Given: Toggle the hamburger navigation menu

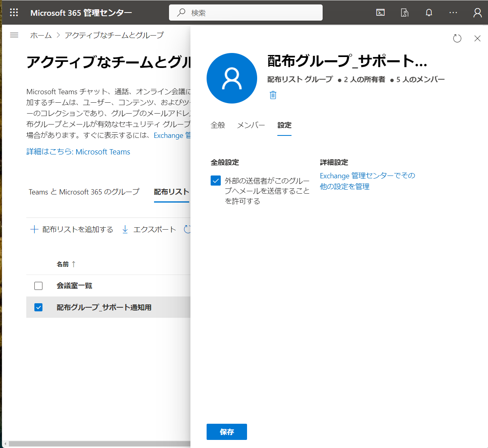Looking at the screenshot, I should pyautogui.click(x=14, y=35).
